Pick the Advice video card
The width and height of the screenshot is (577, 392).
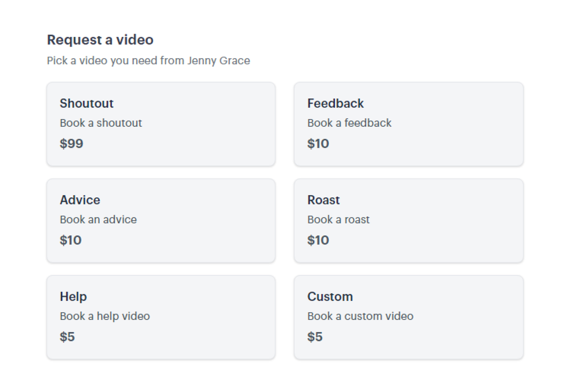[x=161, y=220]
